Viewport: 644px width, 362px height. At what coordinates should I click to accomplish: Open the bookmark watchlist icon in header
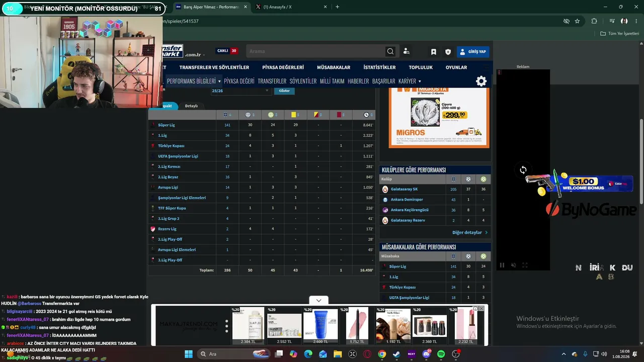tap(433, 52)
